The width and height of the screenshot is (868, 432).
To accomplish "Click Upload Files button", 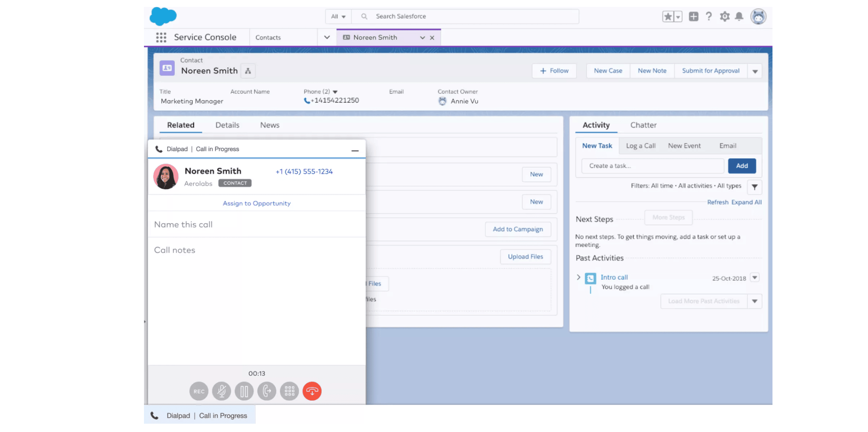I will 525,256.
